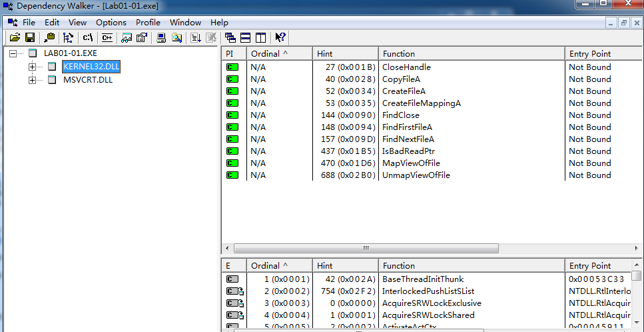The width and height of the screenshot is (644, 332).
Task: Sort imports by PI column header
Action: pyautogui.click(x=234, y=54)
